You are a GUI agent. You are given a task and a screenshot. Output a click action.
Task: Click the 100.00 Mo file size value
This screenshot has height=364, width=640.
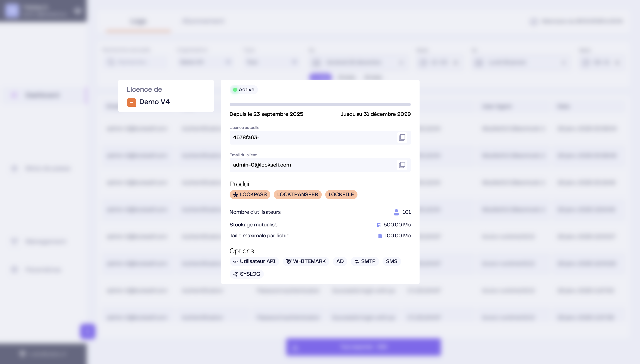click(398, 236)
